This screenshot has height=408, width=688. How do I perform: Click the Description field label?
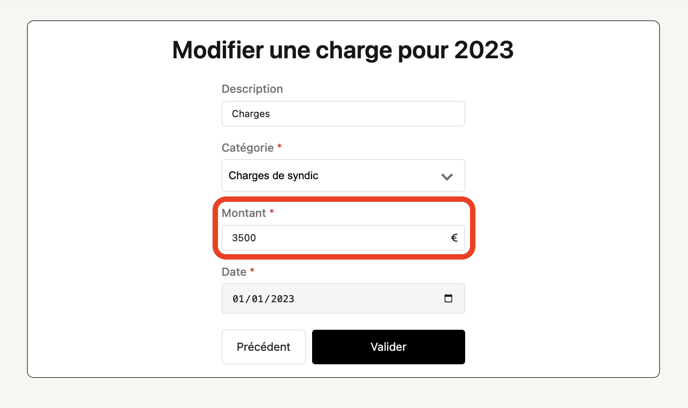click(x=252, y=89)
